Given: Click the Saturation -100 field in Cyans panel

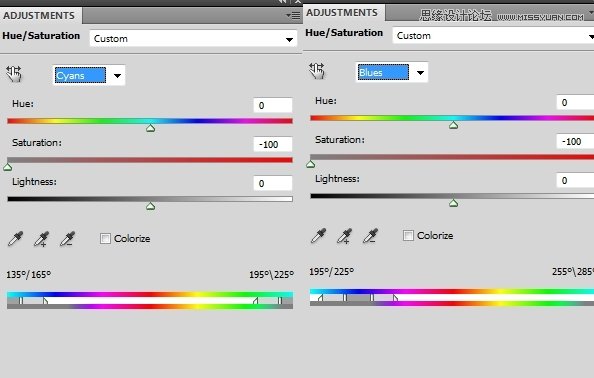Looking at the screenshot, I should pyautogui.click(x=273, y=144).
